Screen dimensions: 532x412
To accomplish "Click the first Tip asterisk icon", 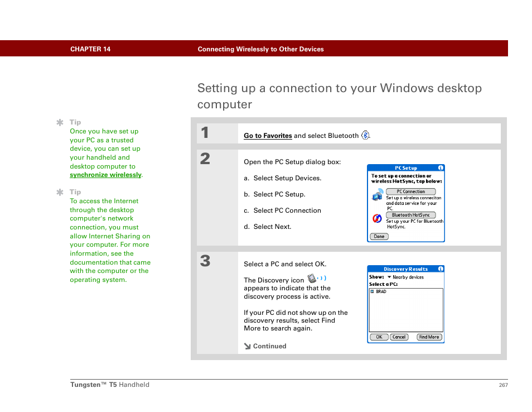I will [60, 122].
